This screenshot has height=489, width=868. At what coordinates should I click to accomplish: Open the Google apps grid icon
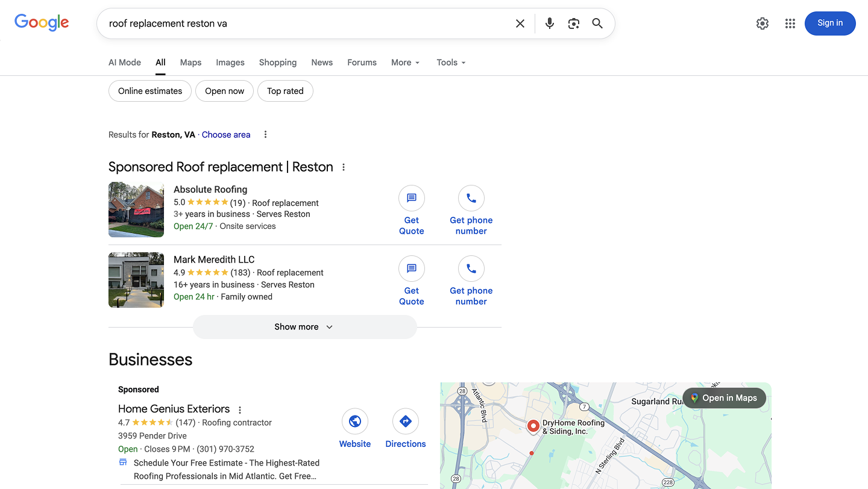click(790, 23)
